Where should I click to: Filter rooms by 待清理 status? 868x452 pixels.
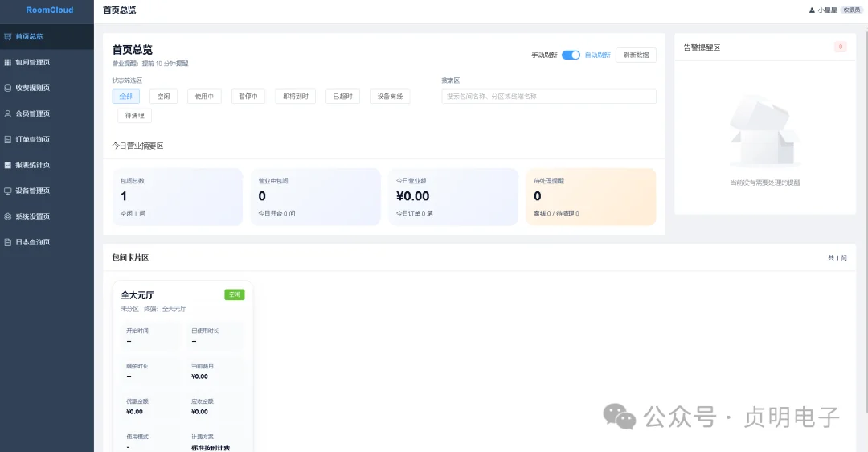tap(134, 116)
